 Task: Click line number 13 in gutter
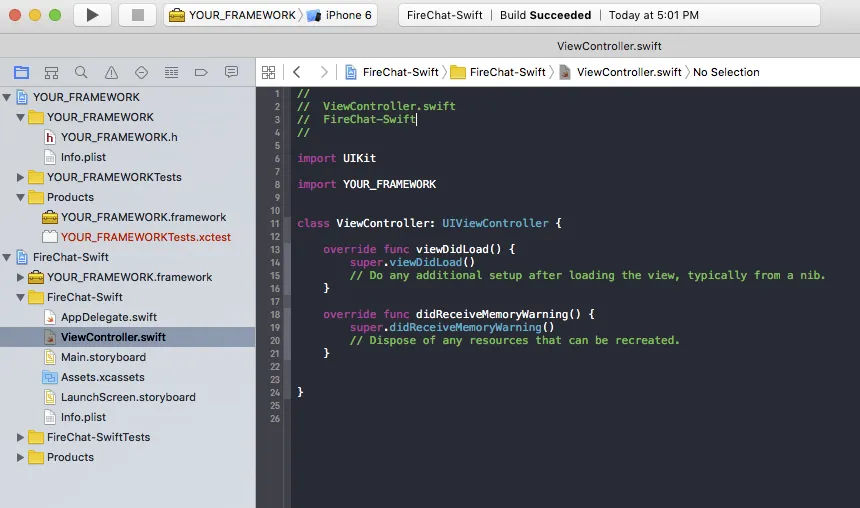tap(275, 250)
